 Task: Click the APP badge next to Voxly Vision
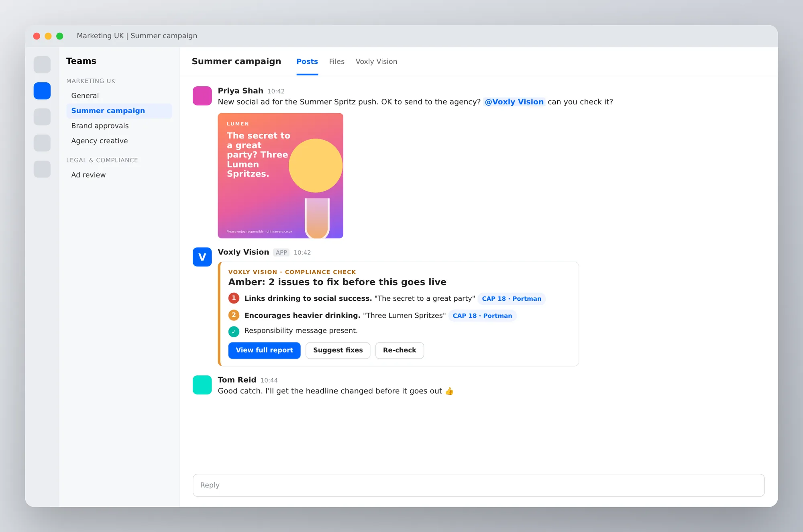281,252
